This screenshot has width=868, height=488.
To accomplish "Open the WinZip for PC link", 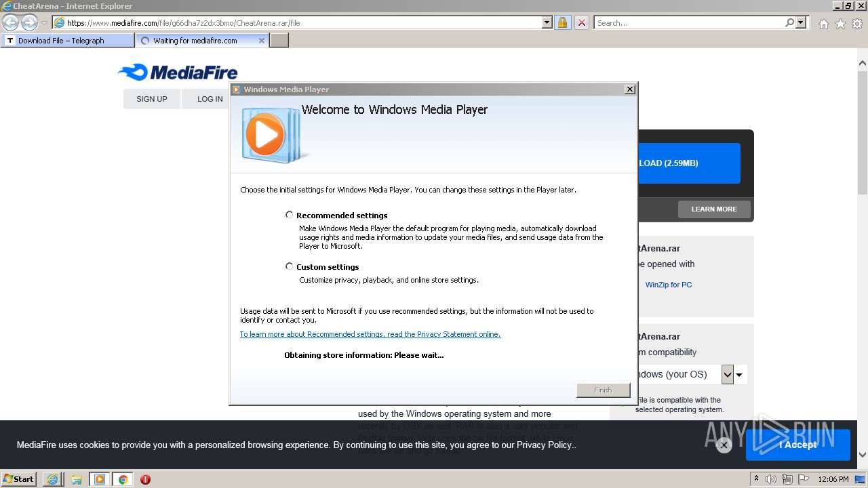I will coord(669,285).
